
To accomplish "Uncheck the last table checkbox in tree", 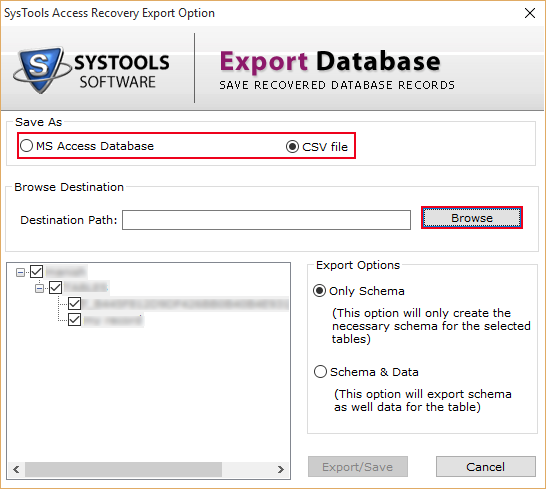I will 75,319.
